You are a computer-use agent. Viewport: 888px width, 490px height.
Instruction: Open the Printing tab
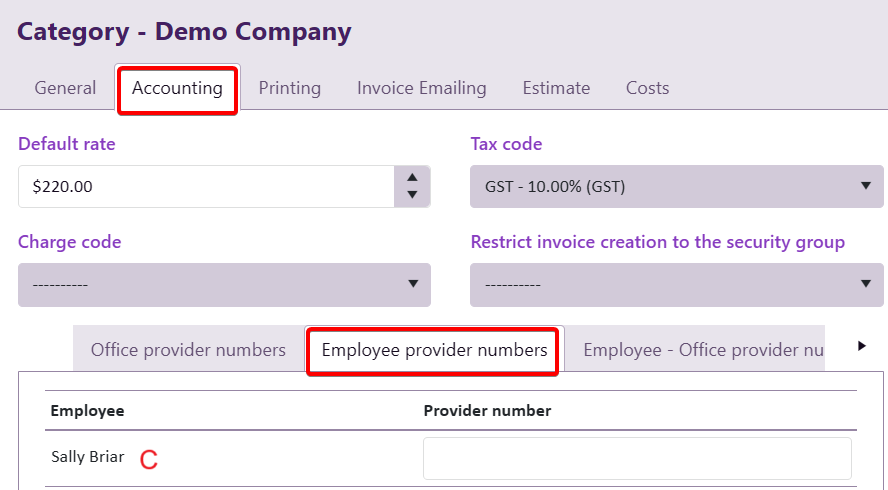coord(290,88)
